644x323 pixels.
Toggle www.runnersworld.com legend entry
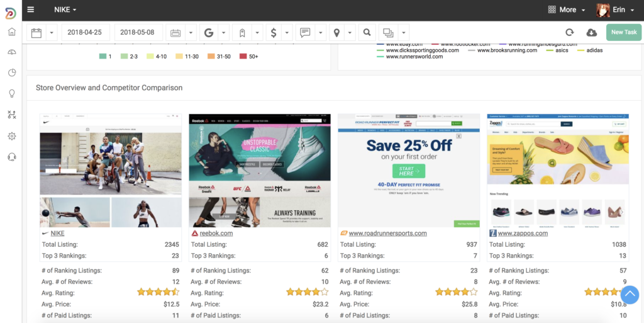click(410, 57)
